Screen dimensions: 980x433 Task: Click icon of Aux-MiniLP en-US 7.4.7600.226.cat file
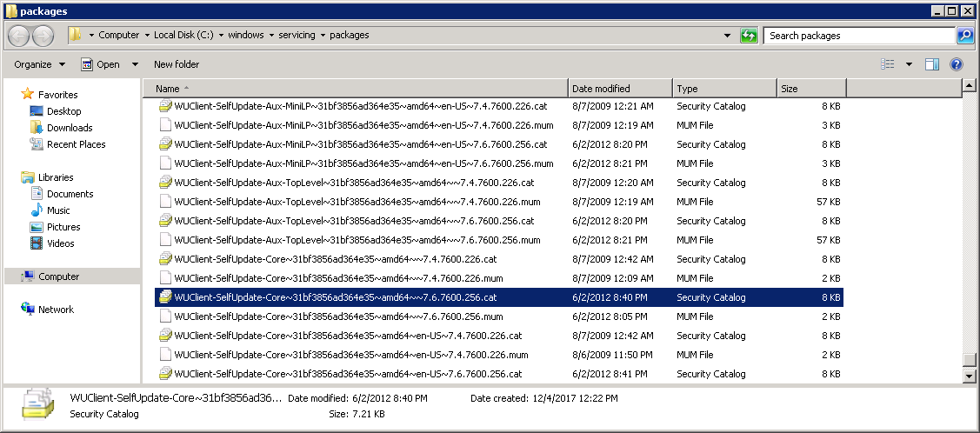click(165, 106)
